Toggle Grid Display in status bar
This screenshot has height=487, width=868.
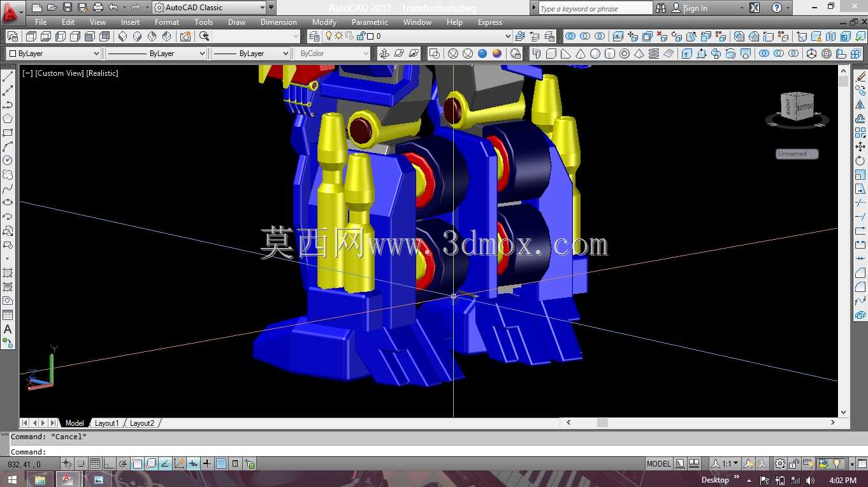pyautogui.click(x=95, y=463)
